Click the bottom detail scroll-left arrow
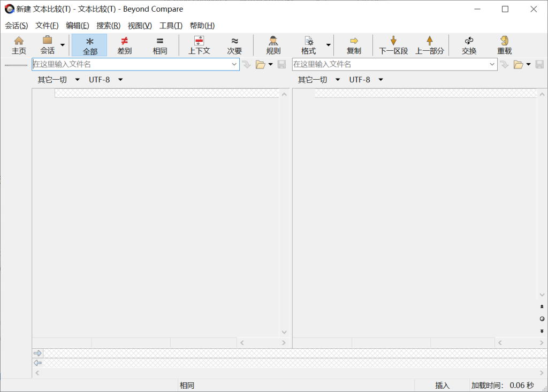548x392 pixels. (37, 373)
